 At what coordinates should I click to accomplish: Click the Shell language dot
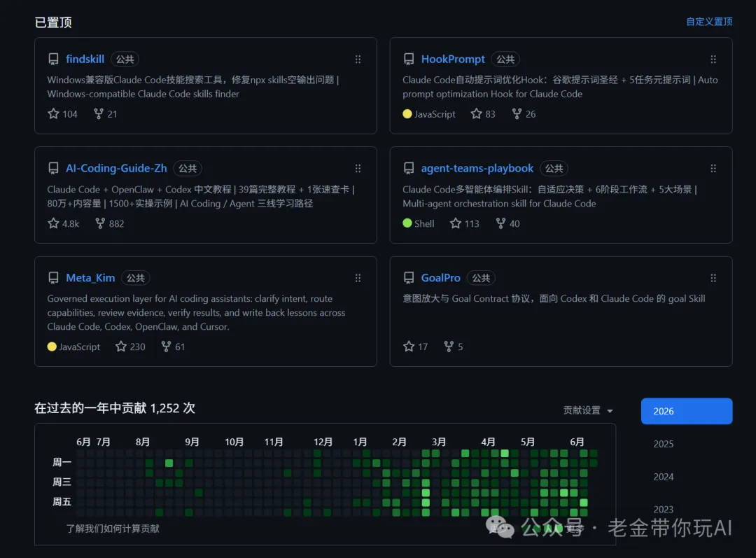point(407,223)
